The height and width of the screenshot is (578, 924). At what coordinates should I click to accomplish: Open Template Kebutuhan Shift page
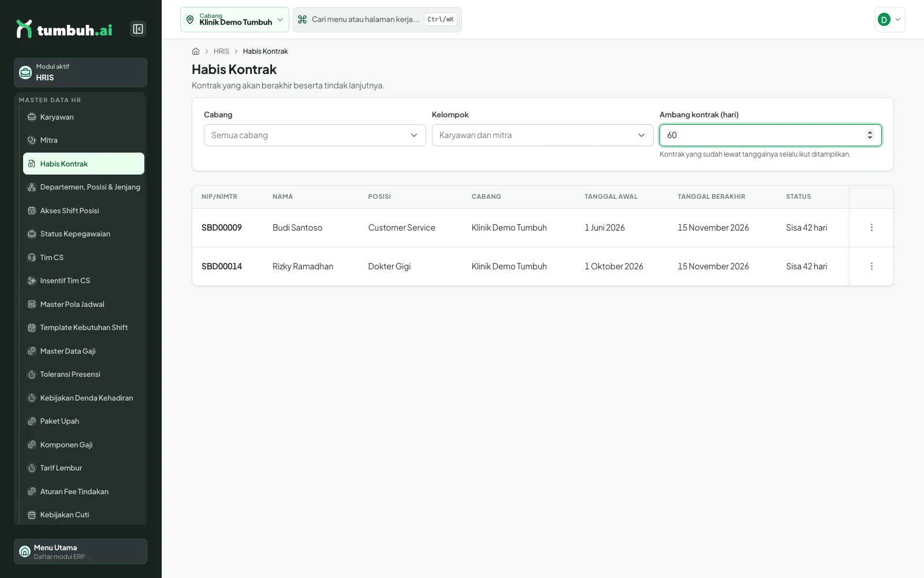pos(84,328)
